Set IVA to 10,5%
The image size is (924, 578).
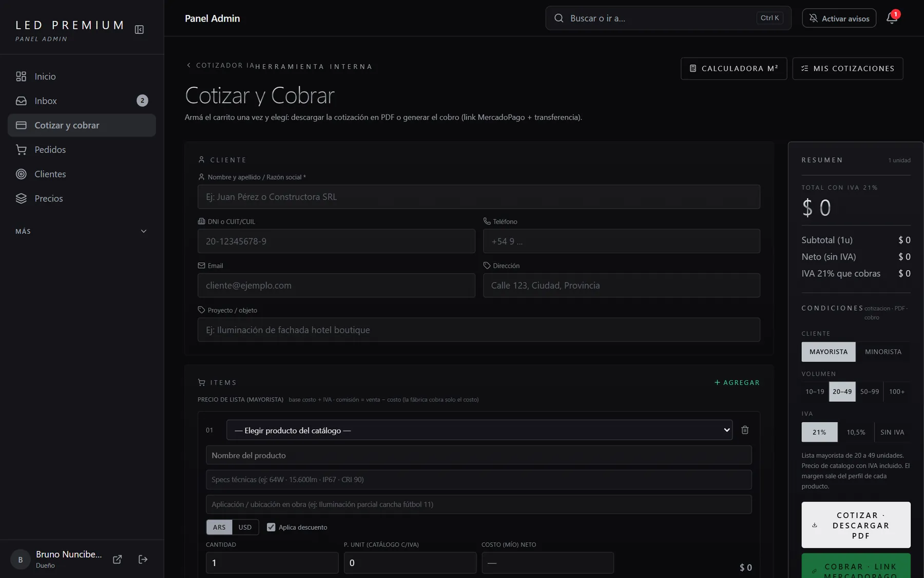[856, 432]
